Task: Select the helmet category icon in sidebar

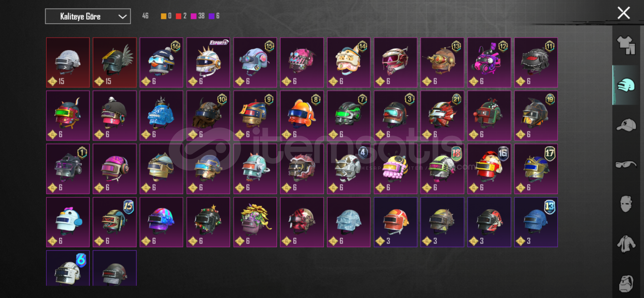Action: 626,85
